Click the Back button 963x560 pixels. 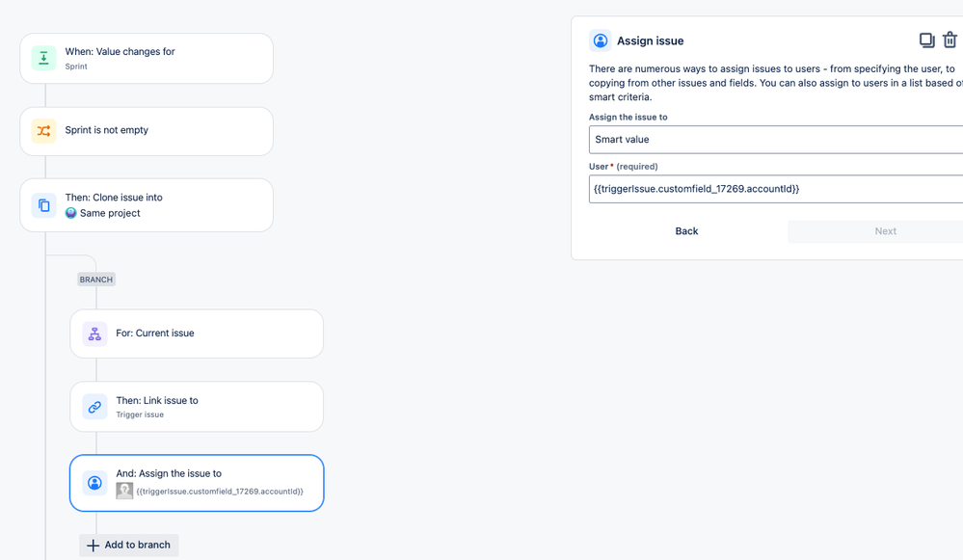686,231
